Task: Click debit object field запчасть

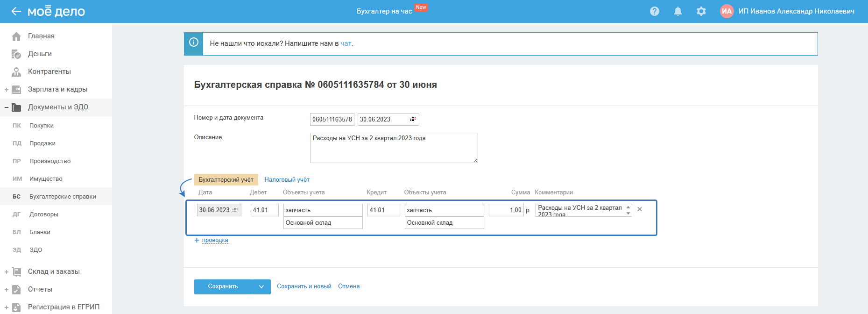Action: point(323,210)
